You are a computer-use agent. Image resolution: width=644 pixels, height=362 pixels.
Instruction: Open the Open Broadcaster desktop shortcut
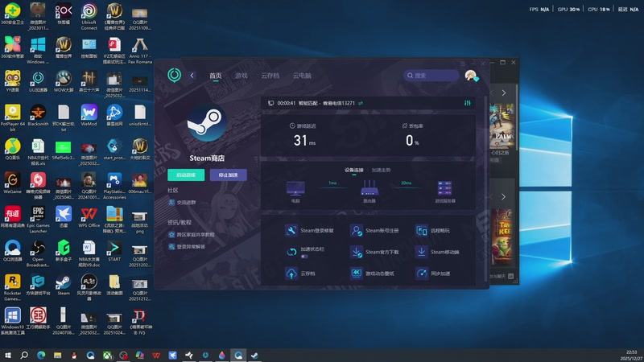pos(38,253)
